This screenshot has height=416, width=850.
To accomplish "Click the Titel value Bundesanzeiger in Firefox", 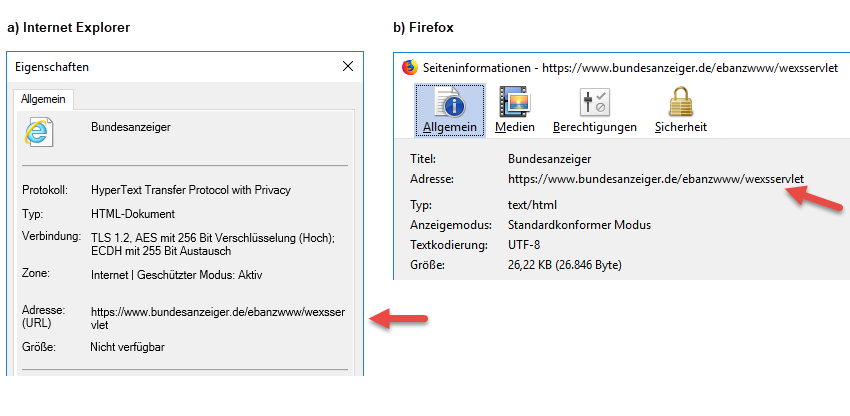I will point(550,159).
